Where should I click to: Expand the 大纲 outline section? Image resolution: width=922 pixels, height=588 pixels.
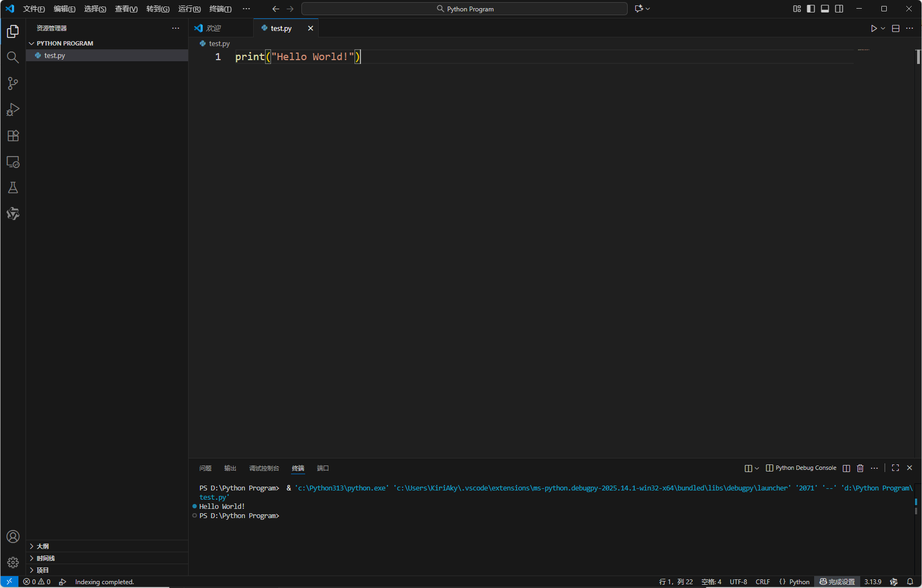point(43,546)
